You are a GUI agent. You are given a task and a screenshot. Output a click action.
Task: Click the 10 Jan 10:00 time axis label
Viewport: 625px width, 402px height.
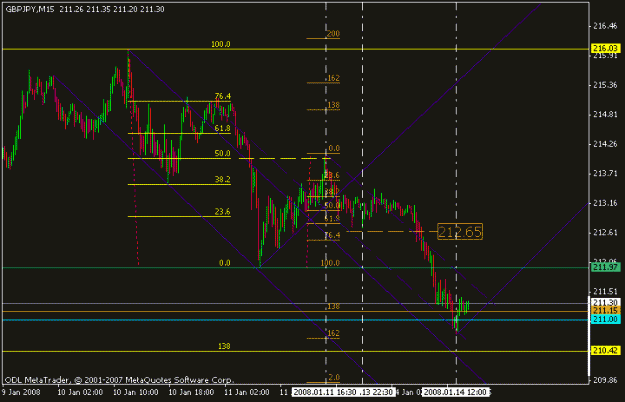(136, 392)
